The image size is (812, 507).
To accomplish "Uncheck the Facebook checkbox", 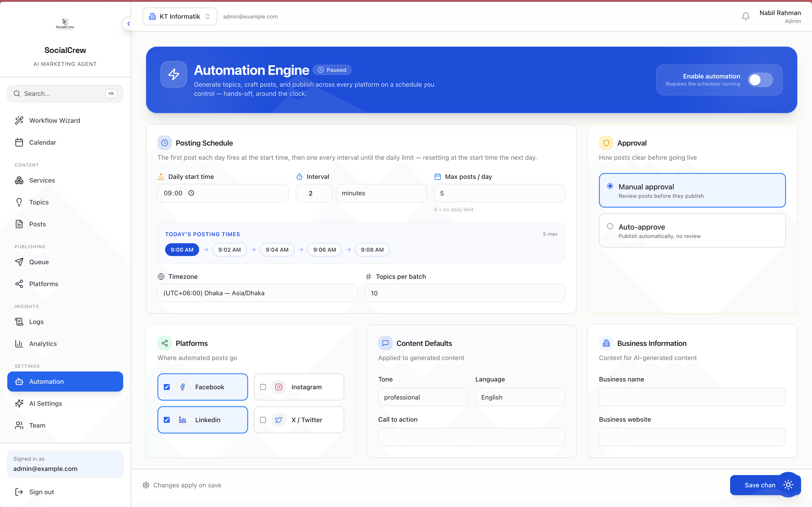I will (x=167, y=387).
